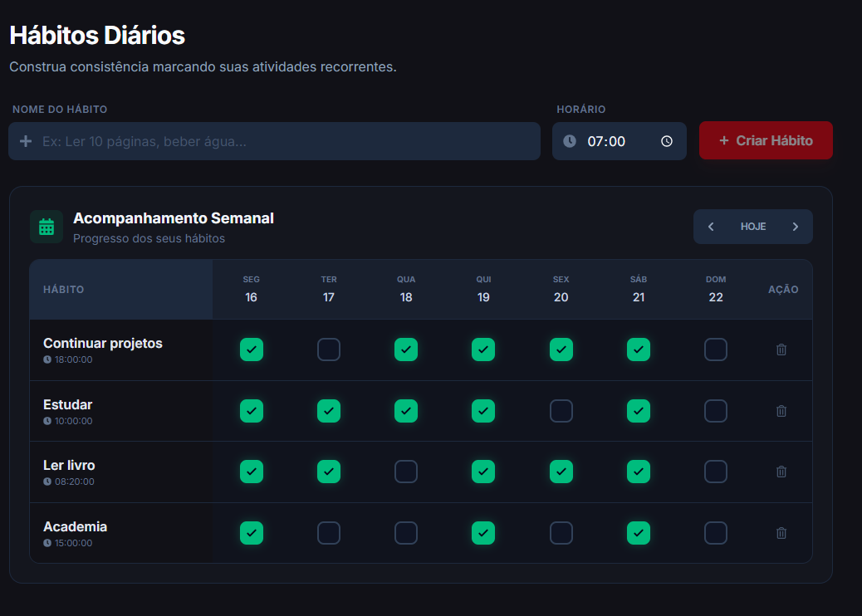
Task: Click HOJE to return to today
Action: (753, 226)
